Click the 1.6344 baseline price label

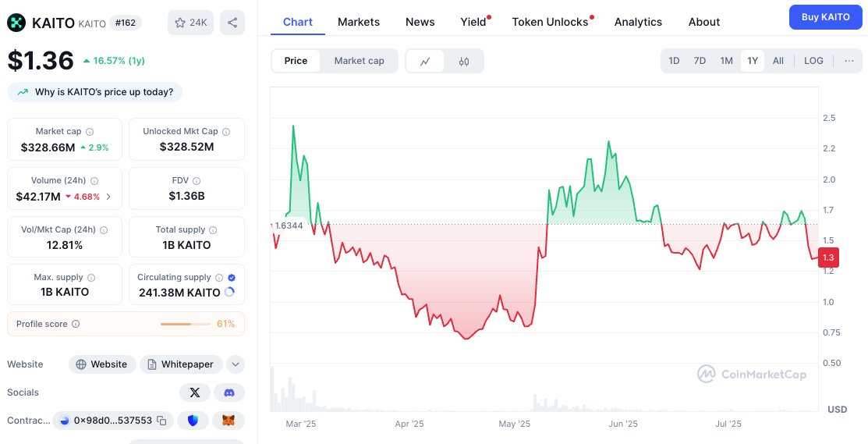[289, 226]
